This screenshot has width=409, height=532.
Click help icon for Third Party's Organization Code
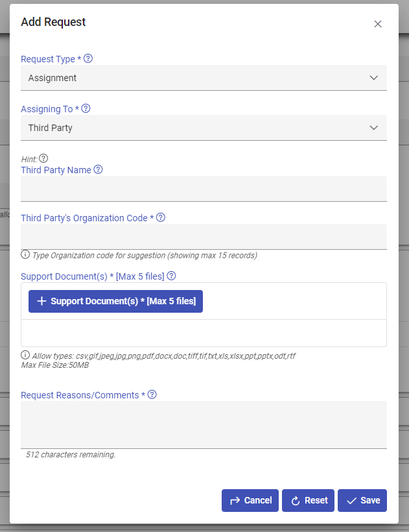pyautogui.click(x=161, y=218)
